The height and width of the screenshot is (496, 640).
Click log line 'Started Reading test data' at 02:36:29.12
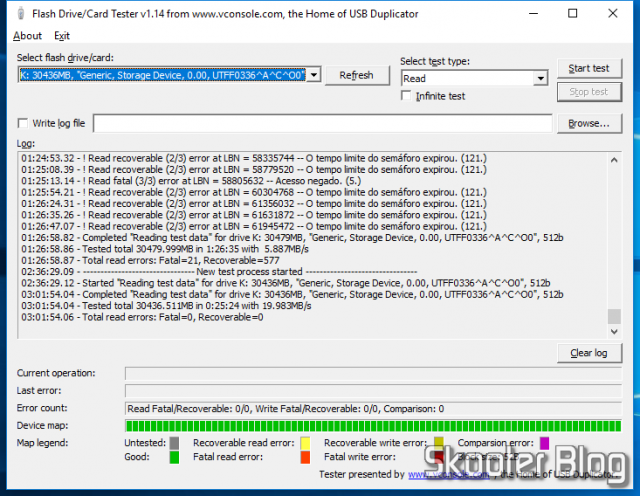286,283
